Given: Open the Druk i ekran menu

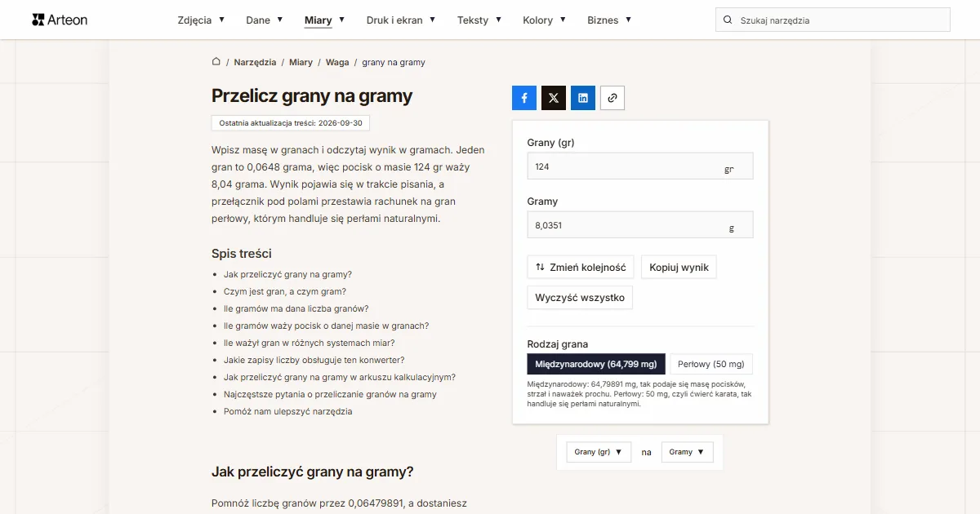Looking at the screenshot, I should pyautogui.click(x=401, y=20).
